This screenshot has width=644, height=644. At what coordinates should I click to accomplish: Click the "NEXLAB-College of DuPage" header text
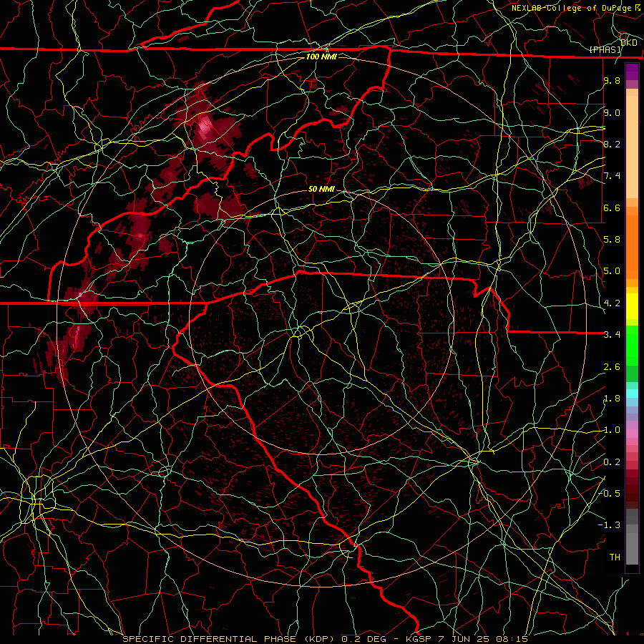click(572, 8)
